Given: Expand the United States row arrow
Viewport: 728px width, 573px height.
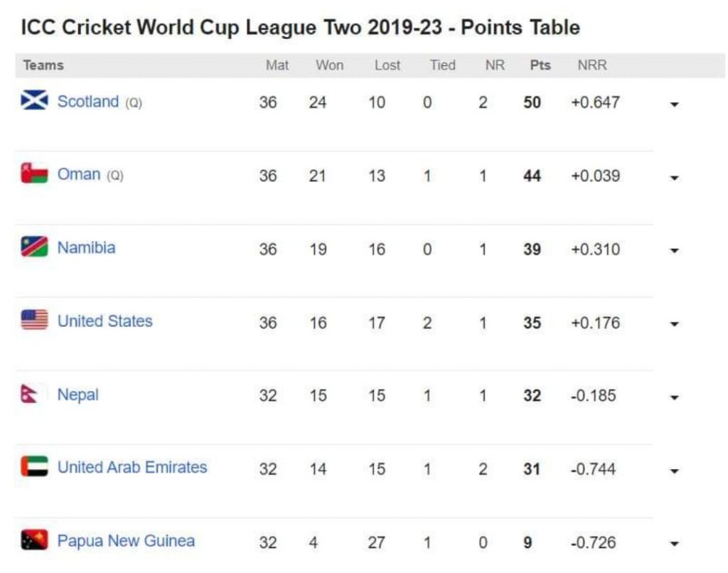Looking at the screenshot, I should click(x=674, y=324).
